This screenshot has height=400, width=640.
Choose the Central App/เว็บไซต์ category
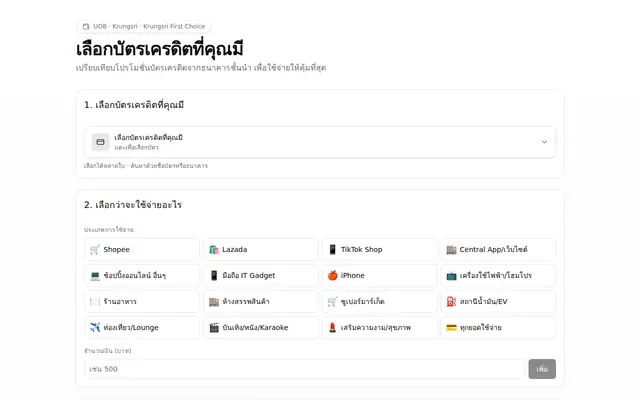tap(498, 249)
